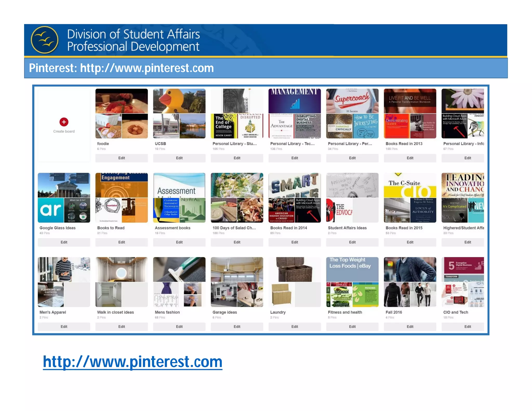Open the Management book cover thumbnail
Image resolution: width=532 pixels, height=411 pixels.
pos(295,101)
